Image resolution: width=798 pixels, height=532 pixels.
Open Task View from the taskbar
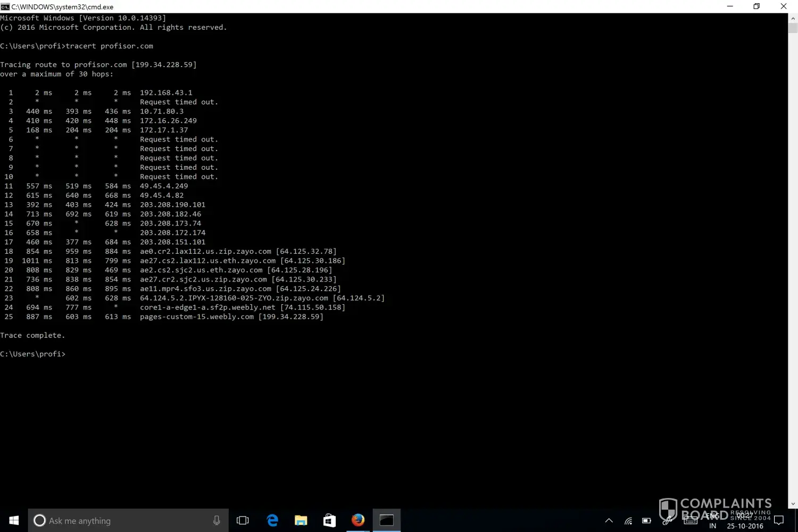tap(243, 520)
